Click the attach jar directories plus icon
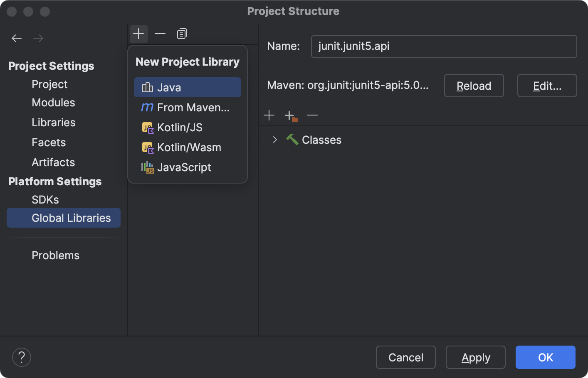The height and width of the screenshot is (378, 588). click(x=290, y=115)
